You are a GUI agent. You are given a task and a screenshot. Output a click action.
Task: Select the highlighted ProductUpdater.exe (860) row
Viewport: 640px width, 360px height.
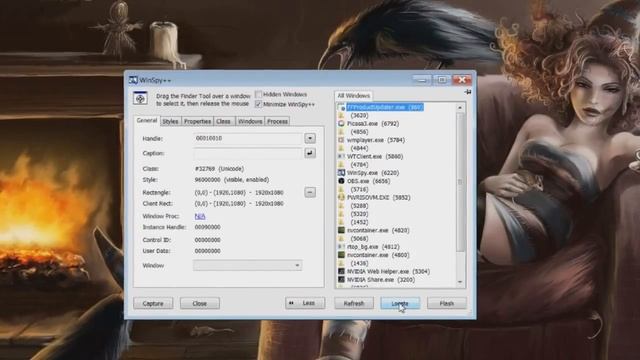click(385, 107)
